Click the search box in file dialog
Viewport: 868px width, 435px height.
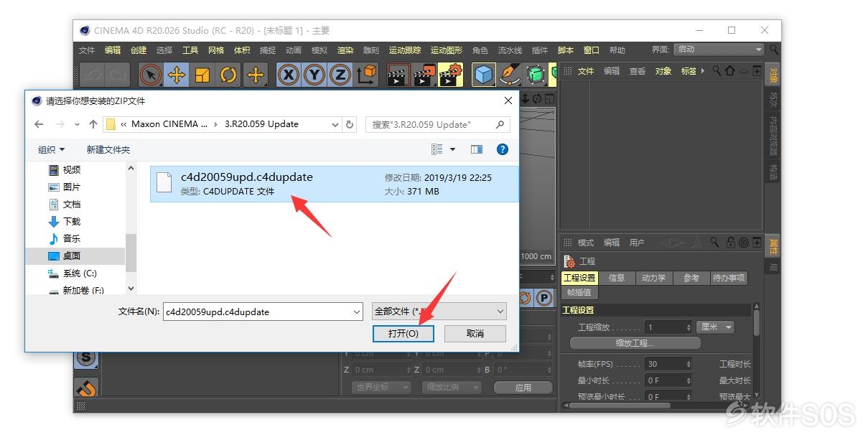point(438,124)
